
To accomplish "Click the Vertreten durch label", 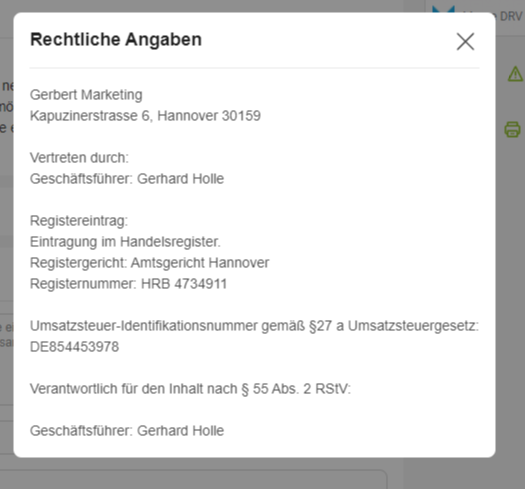I will click(x=79, y=158).
